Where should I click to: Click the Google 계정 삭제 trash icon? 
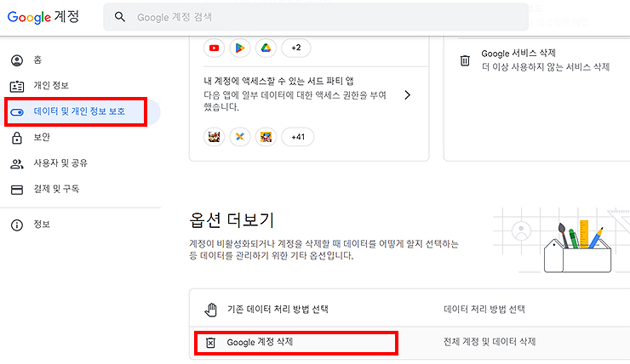[210, 343]
